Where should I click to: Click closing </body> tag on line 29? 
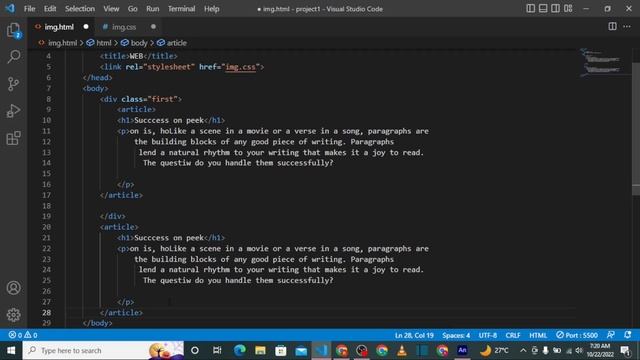(x=98, y=323)
